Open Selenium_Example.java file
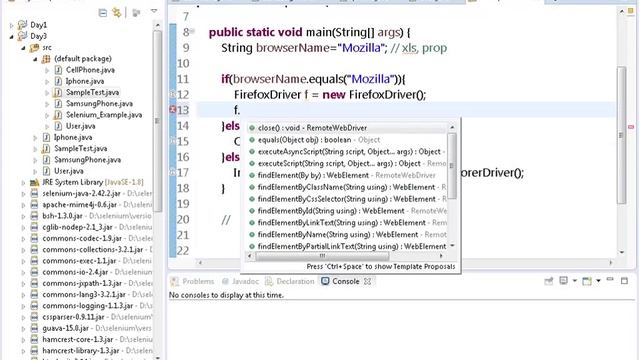Viewport: 640px width, 360px height. (104, 115)
